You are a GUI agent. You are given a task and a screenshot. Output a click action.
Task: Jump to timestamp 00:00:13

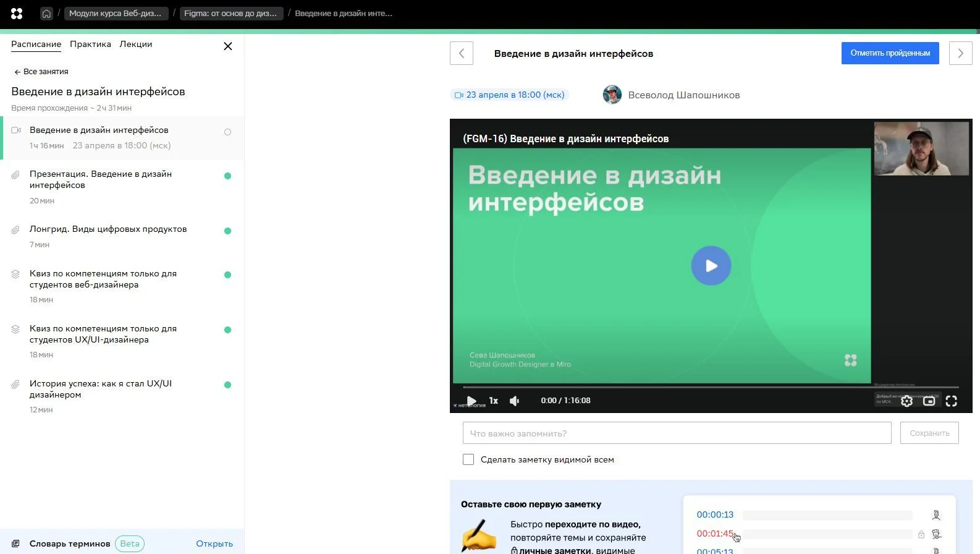pyautogui.click(x=715, y=514)
